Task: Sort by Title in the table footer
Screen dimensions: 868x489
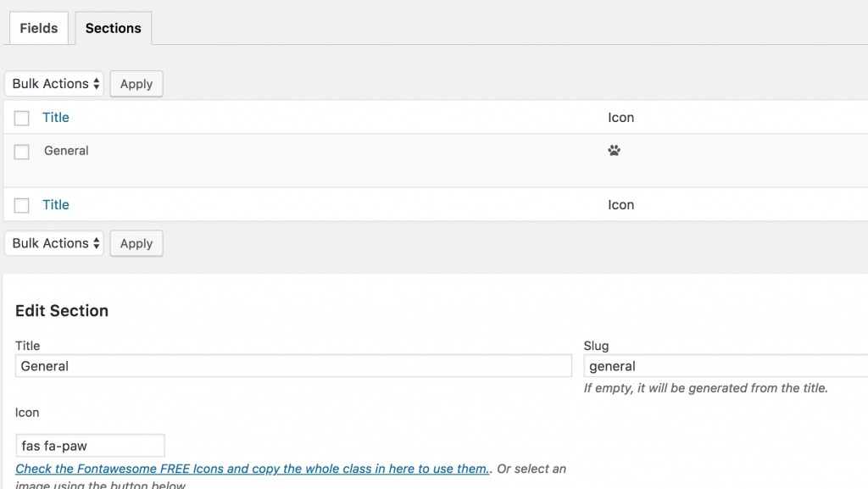Action: point(56,205)
